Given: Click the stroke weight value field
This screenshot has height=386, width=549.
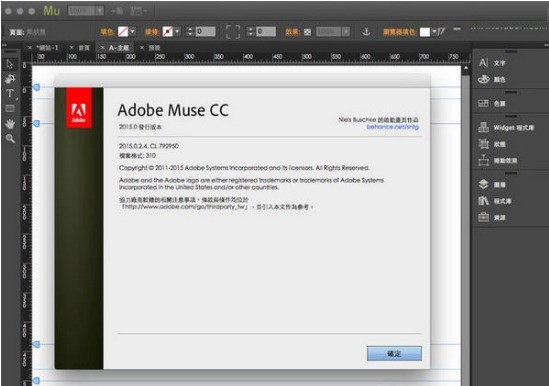Looking at the screenshot, I should pos(205,32).
